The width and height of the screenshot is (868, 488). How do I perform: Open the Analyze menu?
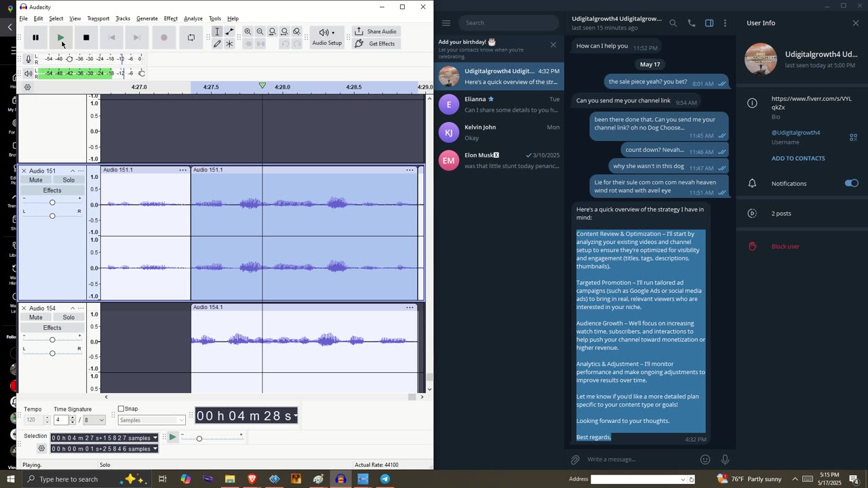[193, 18]
